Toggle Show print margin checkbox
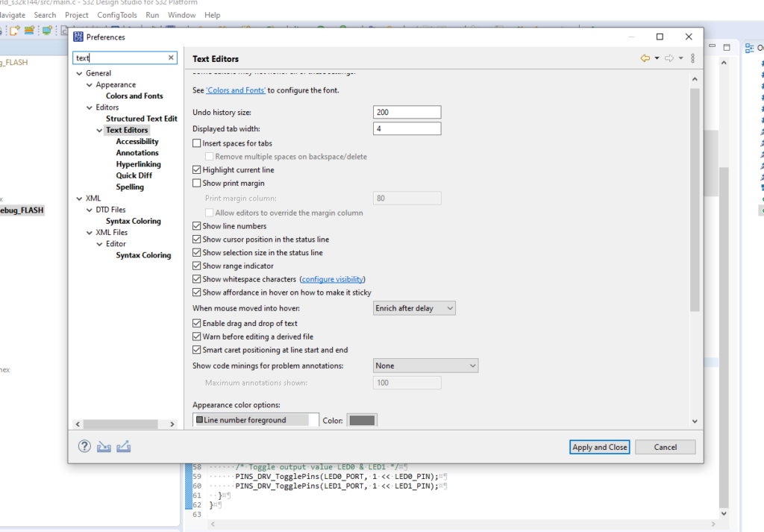 197,183
